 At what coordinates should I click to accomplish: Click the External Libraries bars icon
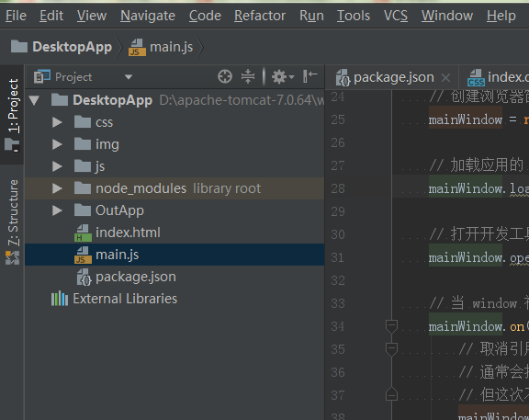(x=60, y=299)
